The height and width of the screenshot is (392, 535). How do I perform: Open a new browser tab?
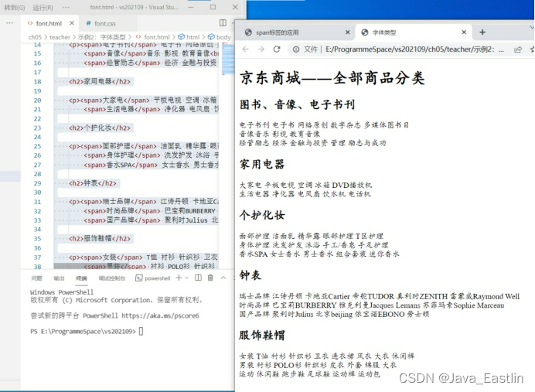(x=482, y=32)
